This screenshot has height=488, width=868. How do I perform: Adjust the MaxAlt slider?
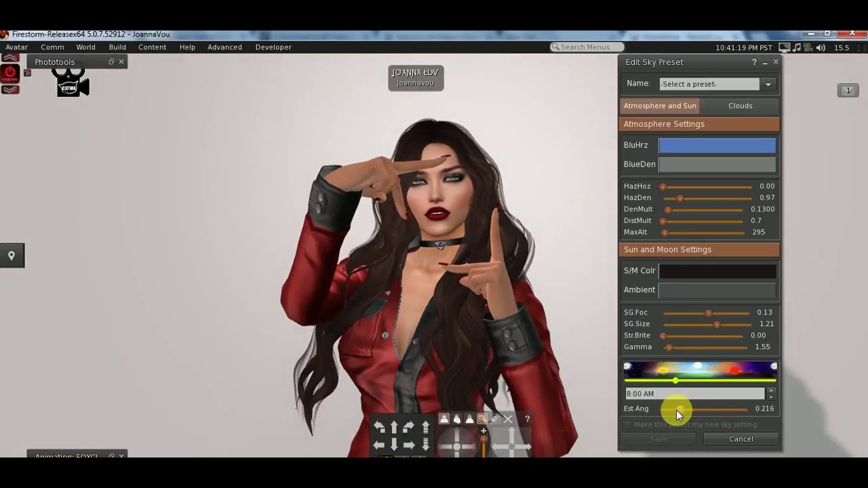pos(703,232)
